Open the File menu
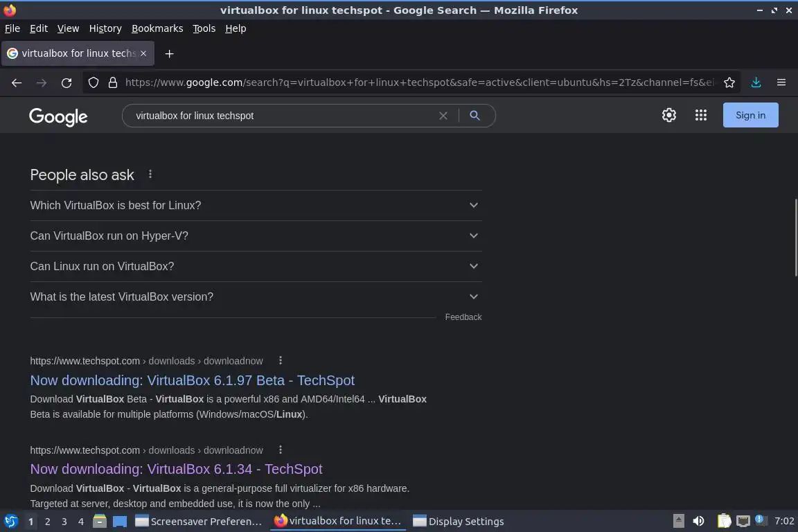 [x=12, y=28]
